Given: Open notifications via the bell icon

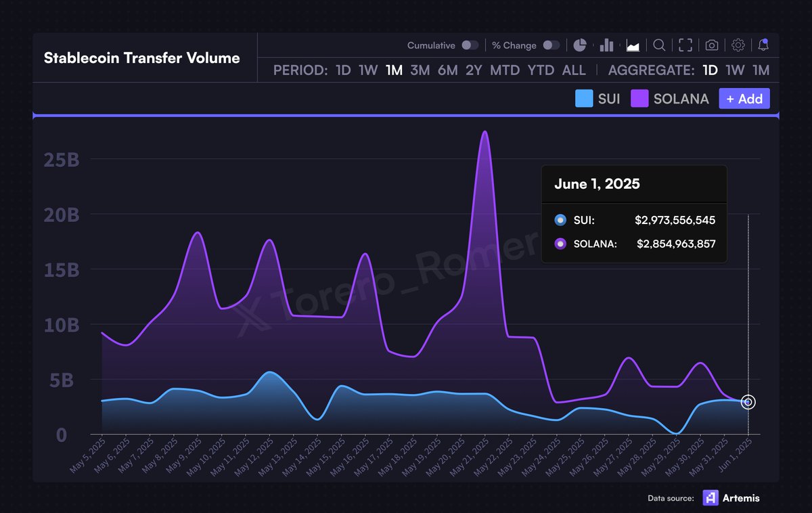Looking at the screenshot, I should 764,45.
